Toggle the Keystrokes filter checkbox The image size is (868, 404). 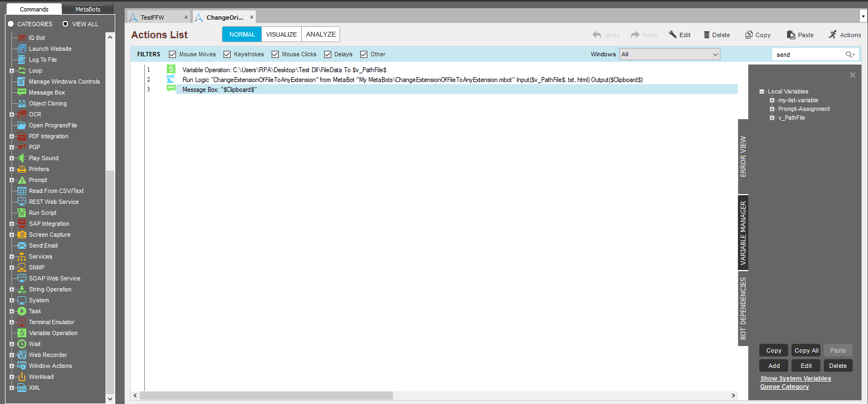point(227,54)
